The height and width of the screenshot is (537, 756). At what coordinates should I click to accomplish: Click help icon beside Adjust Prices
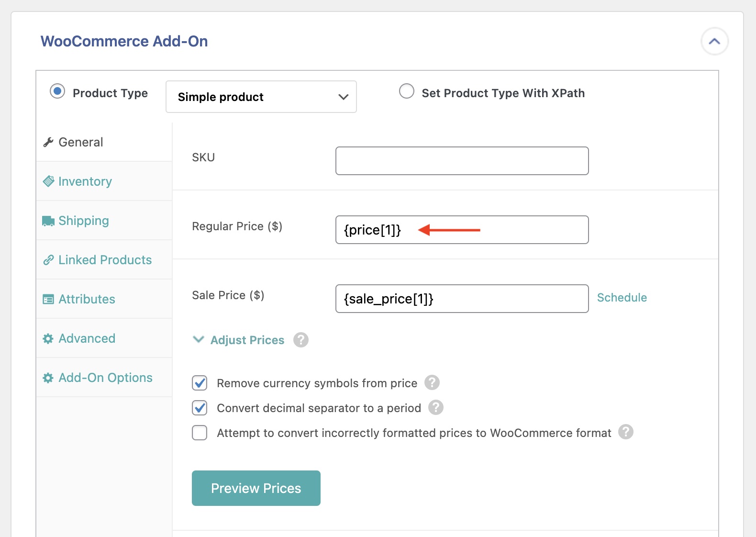pos(301,340)
